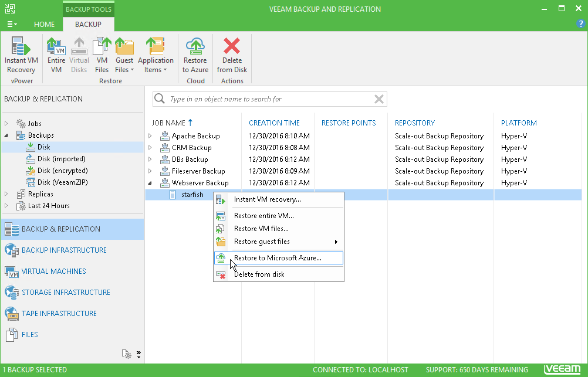Viewport: 588px width, 377px height.
Task: Select the Fileserver Backup job
Action: pos(198,171)
